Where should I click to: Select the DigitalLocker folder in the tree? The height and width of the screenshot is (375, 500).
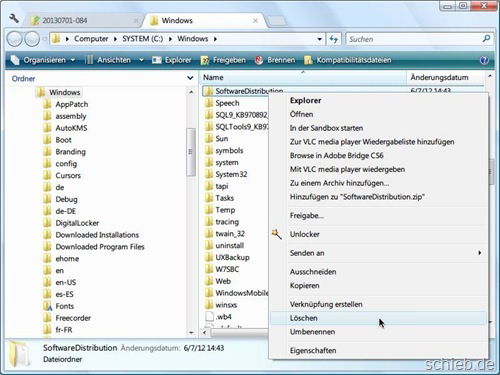[x=72, y=223]
